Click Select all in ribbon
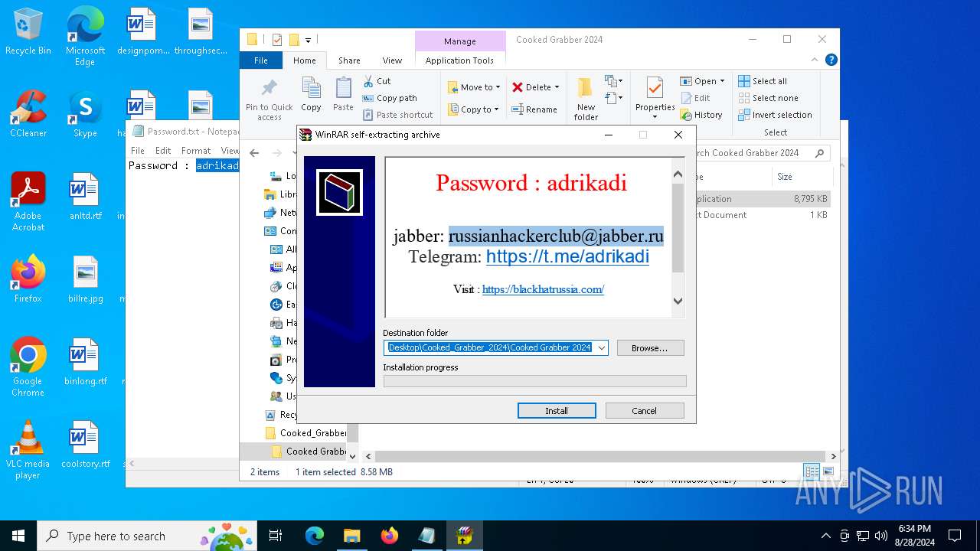 tap(763, 81)
